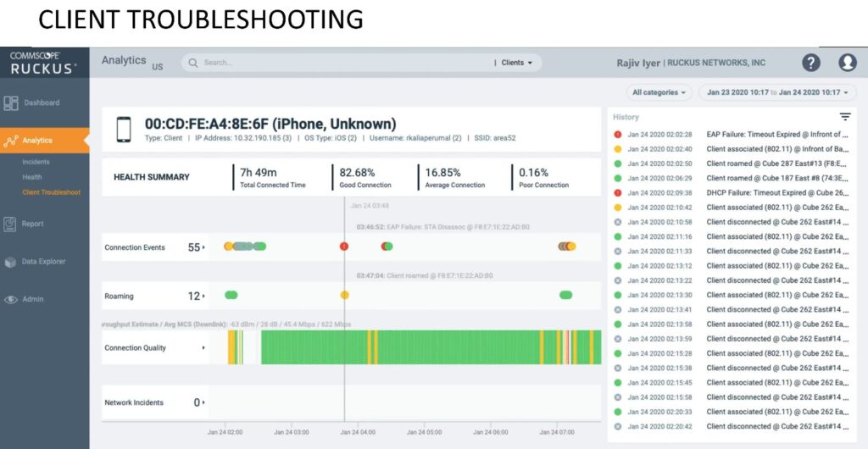Viewport: 868px width, 449px height.
Task: Click the 82.68% Good Connection value
Action: [x=357, y=173]
